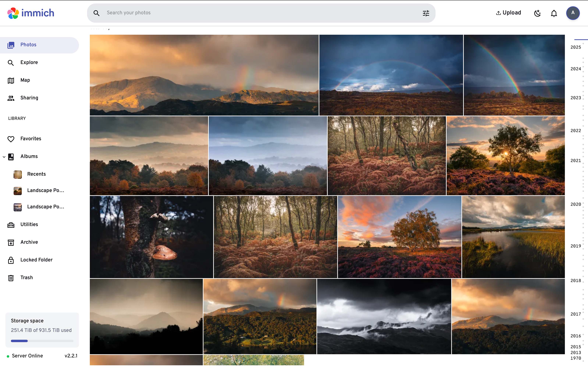This screenshot has height=368, width=588.
Task: Jump to 2018 on the timeline scrubber
Action: (x=575, y=281)
